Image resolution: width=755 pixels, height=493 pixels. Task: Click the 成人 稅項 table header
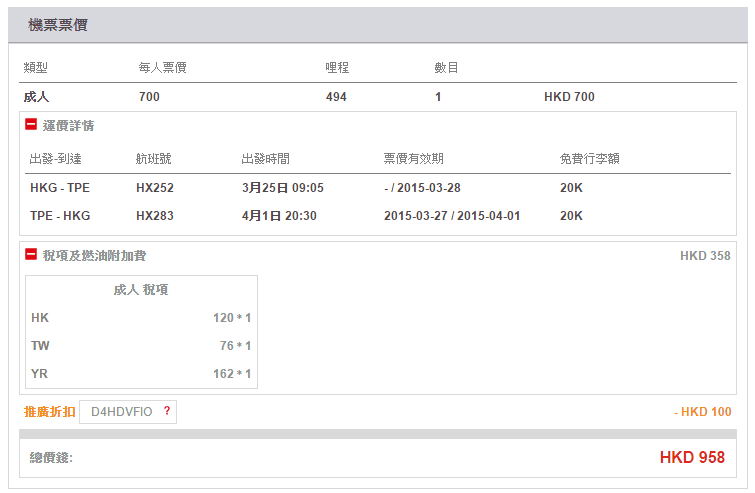[141, 290]
